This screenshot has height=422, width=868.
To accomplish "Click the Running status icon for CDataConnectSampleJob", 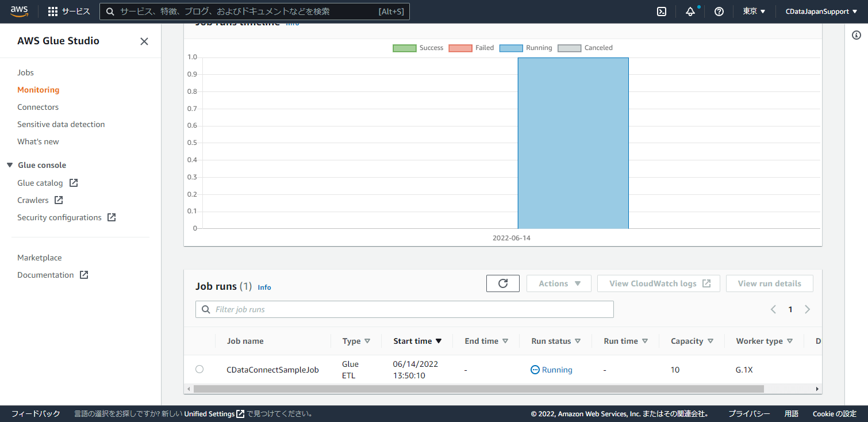I will 535,370.
